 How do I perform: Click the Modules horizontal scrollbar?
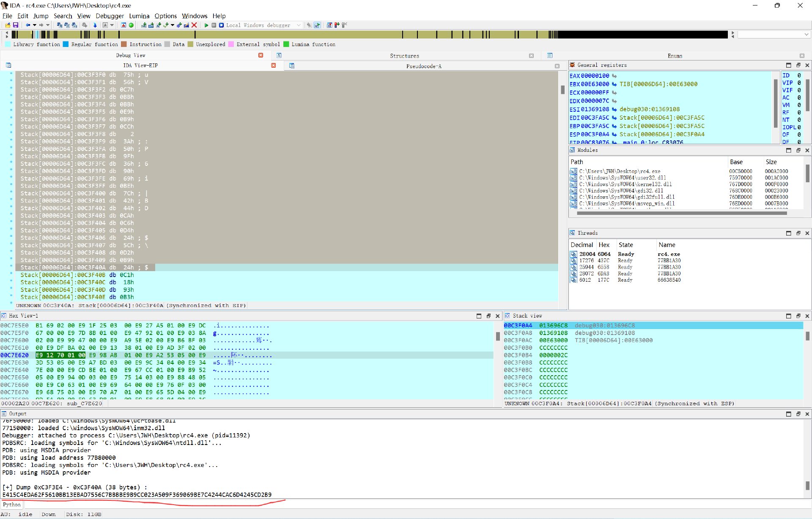[x=682, y=213]
